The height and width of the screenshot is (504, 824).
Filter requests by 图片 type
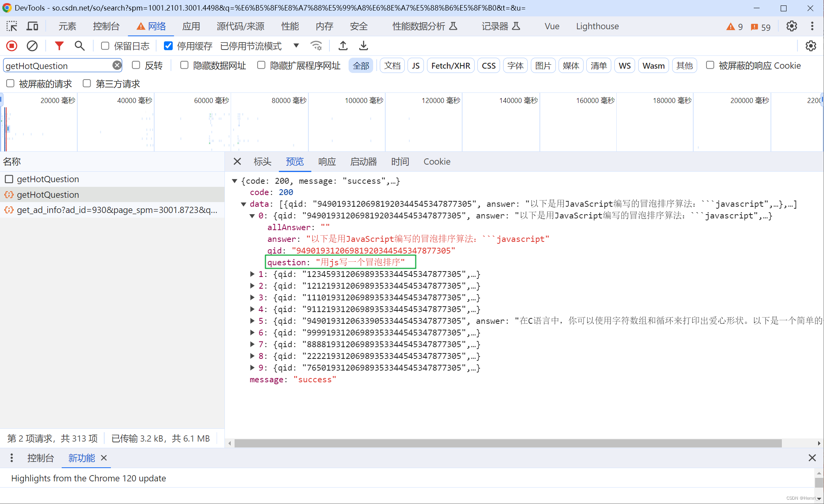pyautogui.click(x=543, y=66)
